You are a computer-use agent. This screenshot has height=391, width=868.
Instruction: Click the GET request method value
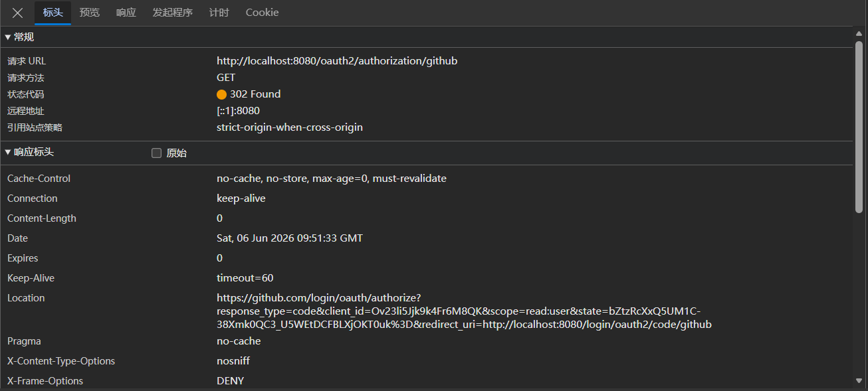pos(226,78)
